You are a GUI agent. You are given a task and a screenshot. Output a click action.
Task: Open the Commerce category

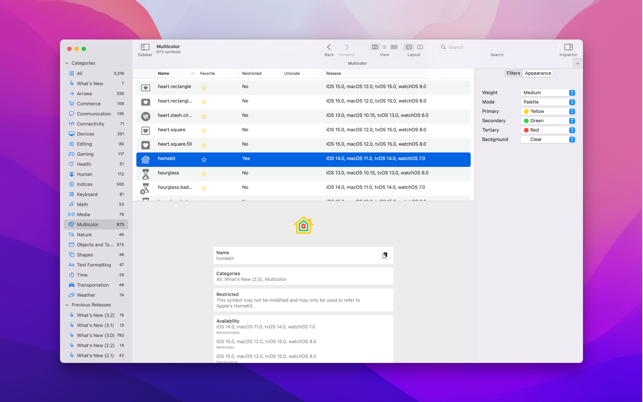click(96, 104)
